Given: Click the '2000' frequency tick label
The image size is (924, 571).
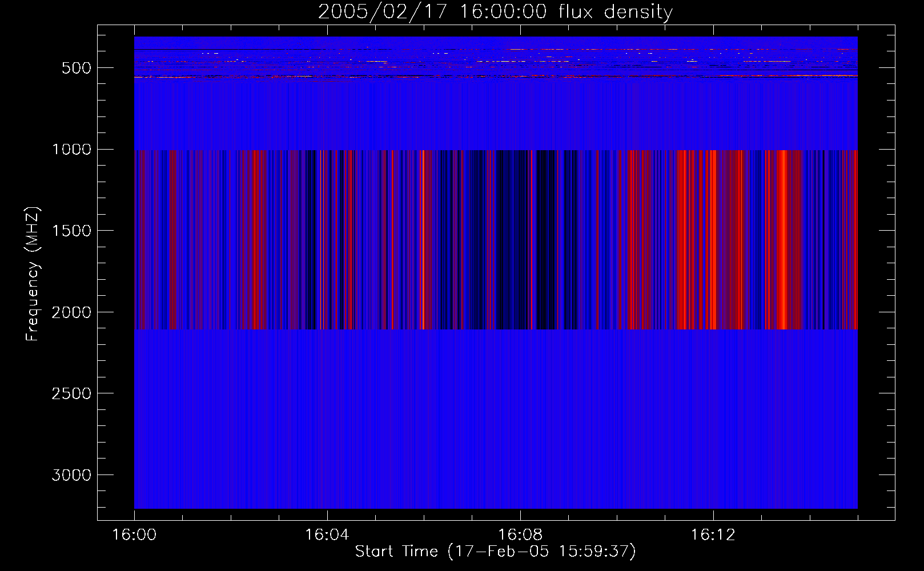Looking at the screenshot, I should [x=71, y=312].
